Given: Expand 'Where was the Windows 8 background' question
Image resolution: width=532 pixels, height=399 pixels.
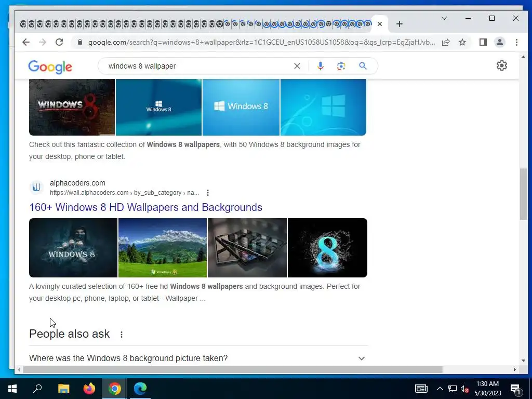Looking at the screenshot, I should (198, 358).
